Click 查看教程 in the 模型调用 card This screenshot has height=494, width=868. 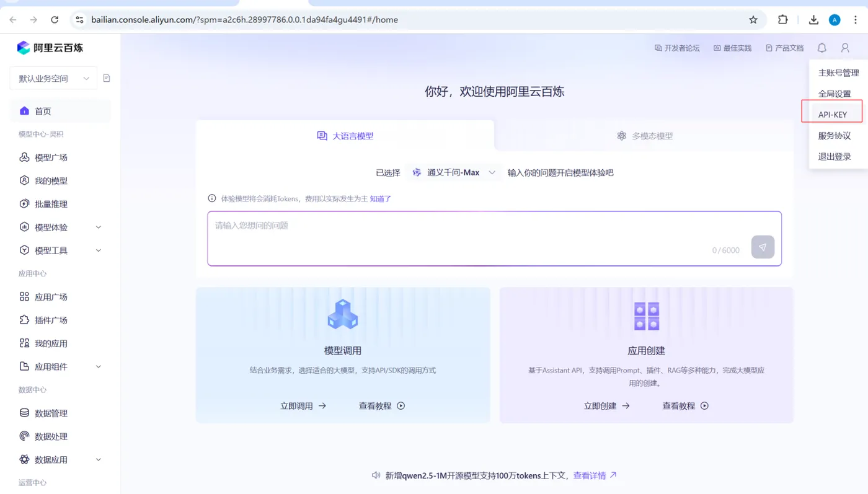pos(382,406)
